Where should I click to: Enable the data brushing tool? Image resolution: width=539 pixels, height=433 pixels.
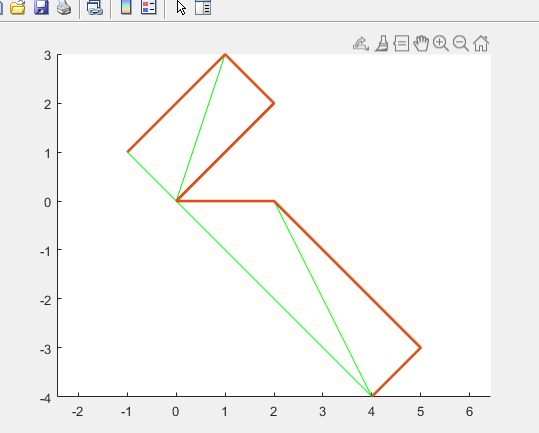coord(382,44)
